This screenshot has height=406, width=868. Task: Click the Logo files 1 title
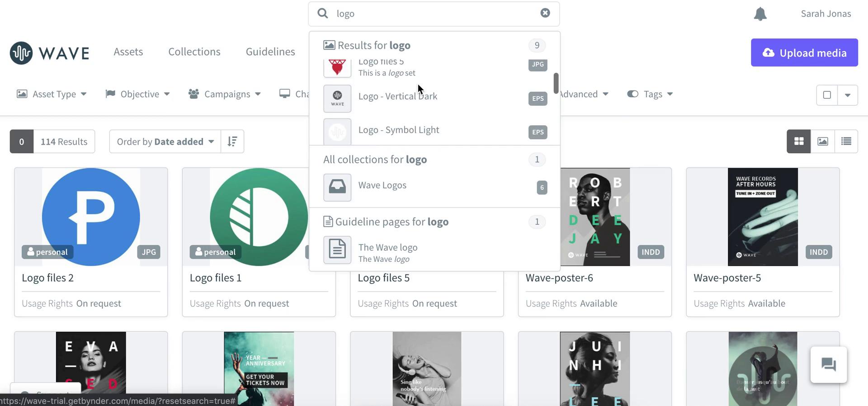click(x=216, y=278)
